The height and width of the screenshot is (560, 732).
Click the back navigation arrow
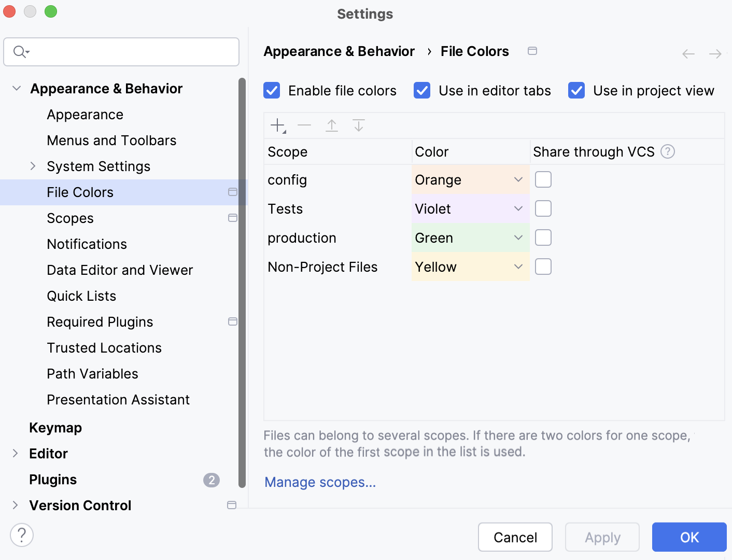pos(688,54)
